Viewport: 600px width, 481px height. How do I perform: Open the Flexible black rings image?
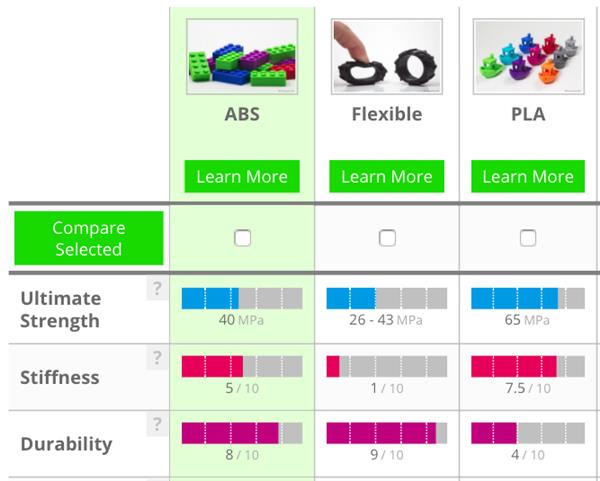coord(387,58)
